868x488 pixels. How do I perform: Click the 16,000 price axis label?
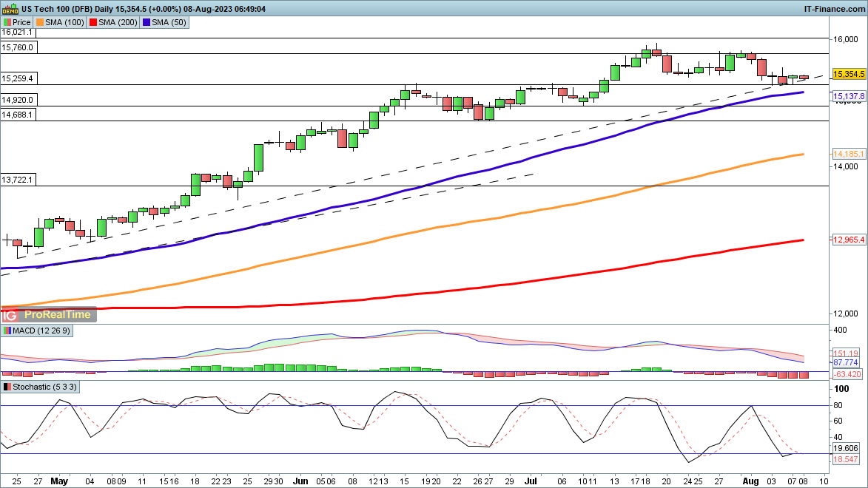click(846, 39)
